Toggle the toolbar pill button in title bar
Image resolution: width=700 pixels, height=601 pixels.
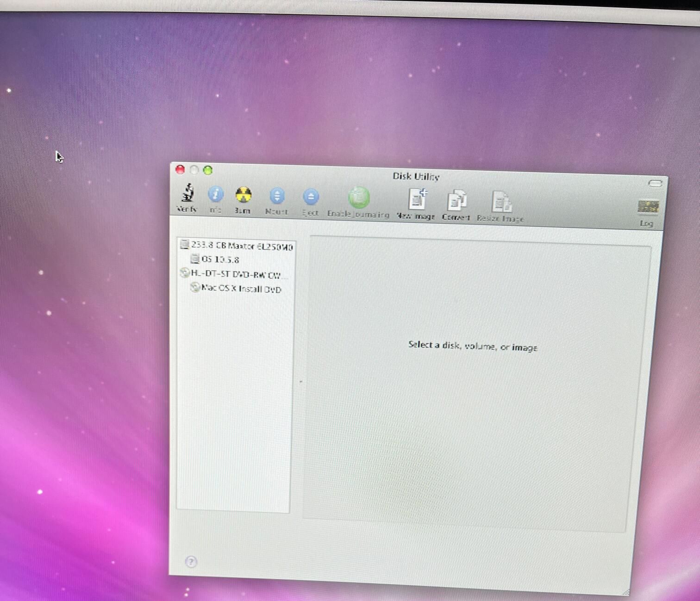tap(655, 183)
